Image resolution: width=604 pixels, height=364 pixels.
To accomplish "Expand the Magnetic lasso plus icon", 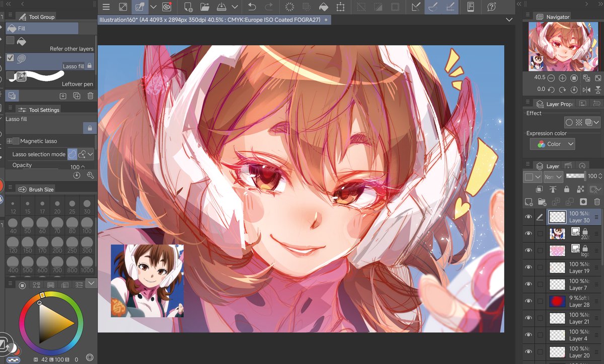I will coord(9,141).
